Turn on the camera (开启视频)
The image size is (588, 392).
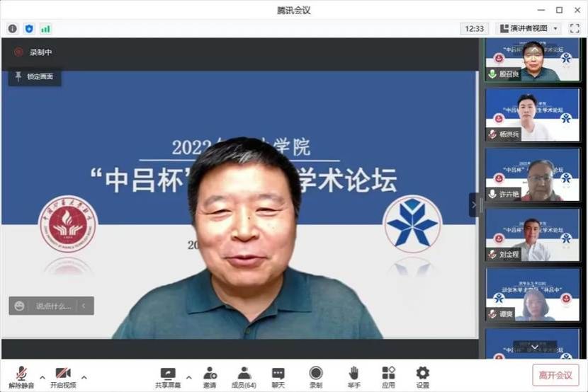[x=63, y=376]
